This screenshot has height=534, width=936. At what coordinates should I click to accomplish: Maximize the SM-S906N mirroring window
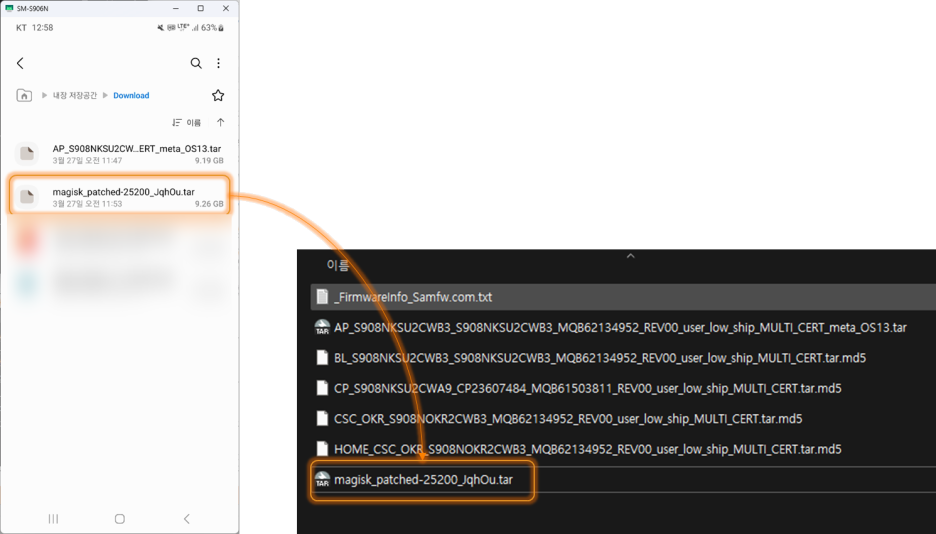click(x=201, y=8)
